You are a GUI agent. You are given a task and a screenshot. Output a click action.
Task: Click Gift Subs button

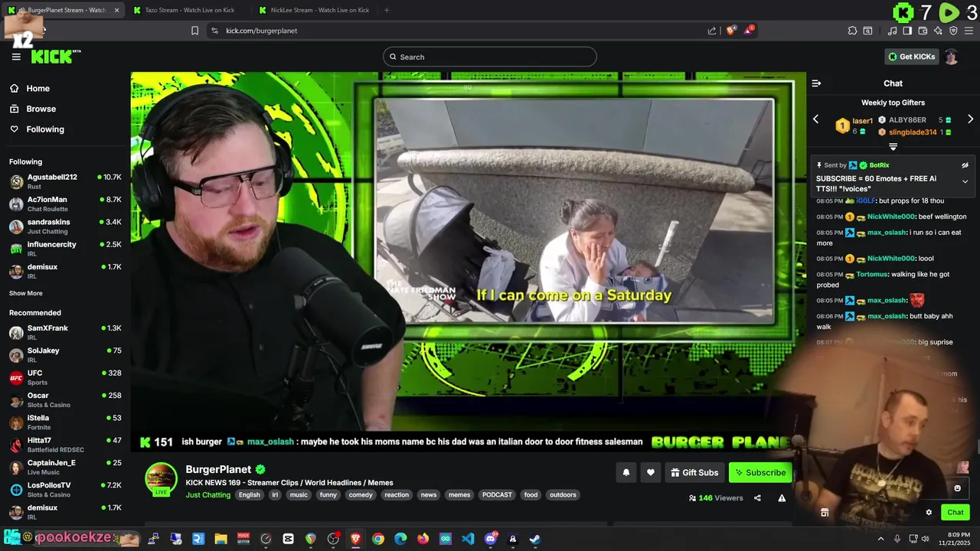coord(694,472)
